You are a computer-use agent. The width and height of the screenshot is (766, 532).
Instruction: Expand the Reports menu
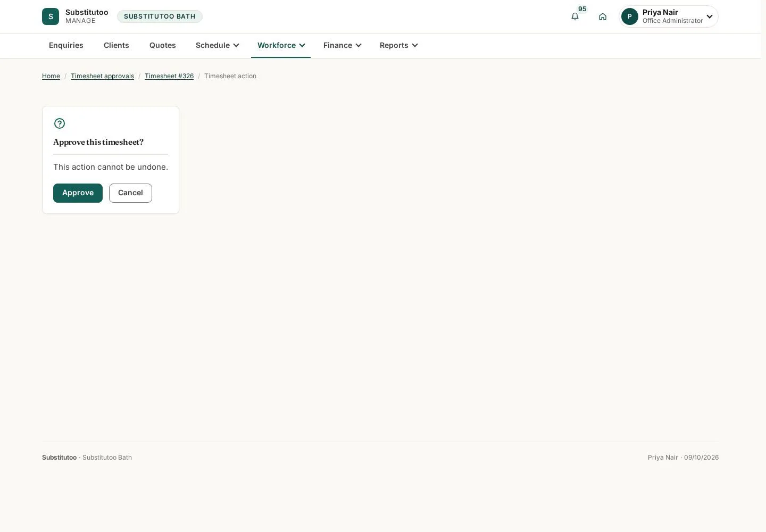(x=399, y=45)
